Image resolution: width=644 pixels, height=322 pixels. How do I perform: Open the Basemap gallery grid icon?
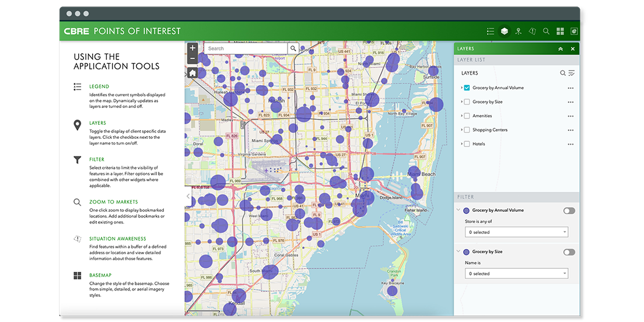pyautogui.click(x=560, y=31)
